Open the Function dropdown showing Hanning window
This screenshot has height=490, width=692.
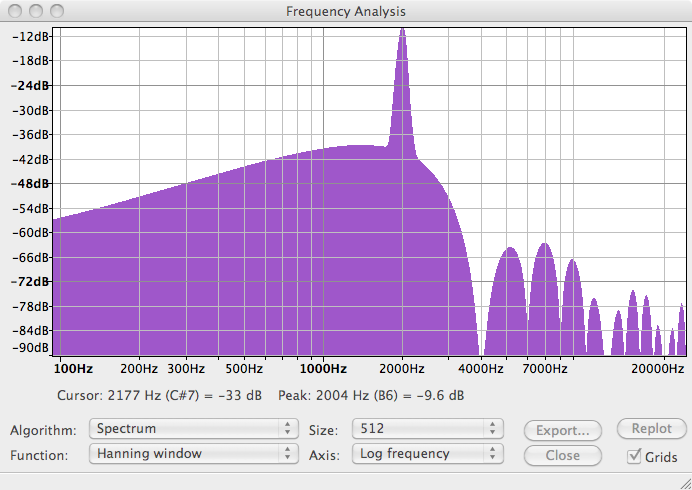(194, 454)
